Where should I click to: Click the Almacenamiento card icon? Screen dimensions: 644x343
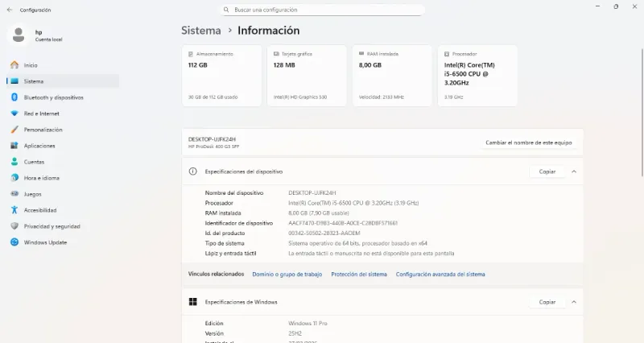pos(191,54)
